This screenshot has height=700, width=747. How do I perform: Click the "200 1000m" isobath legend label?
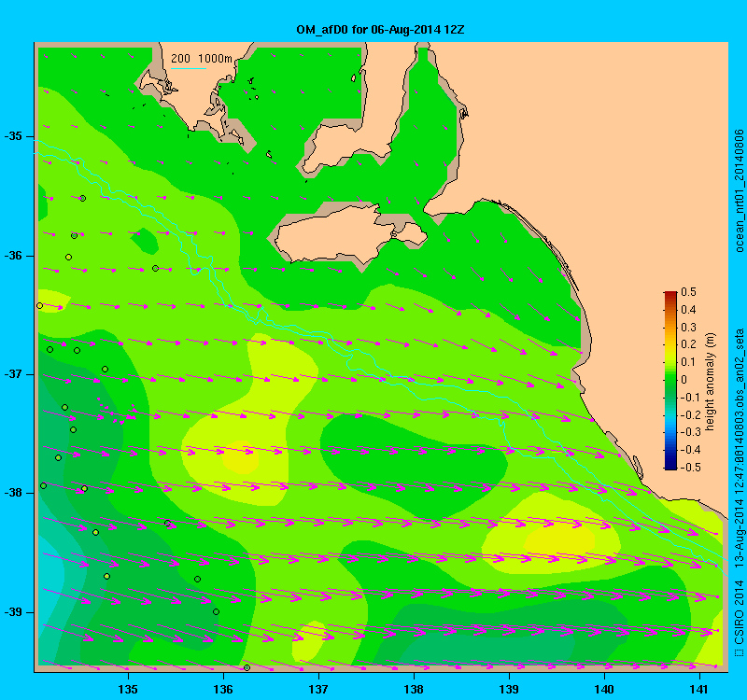pyautogui.click(x=202, y=59)
